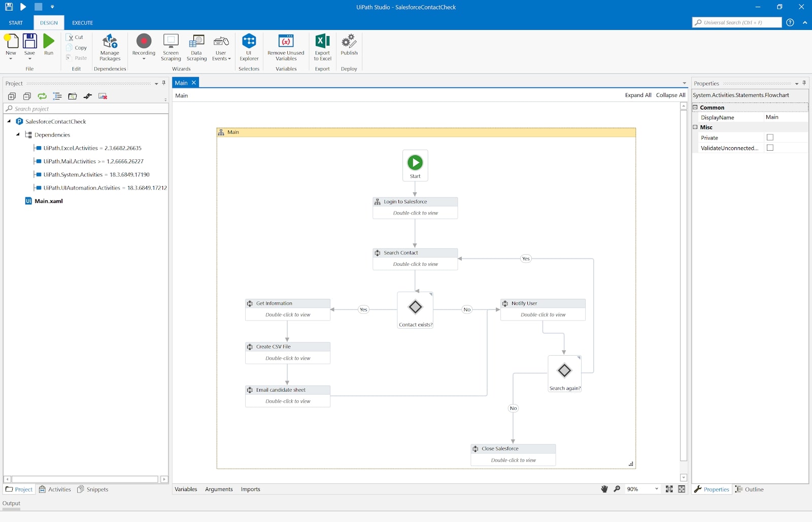
Task: Check the ValidateUnconnected option
Action: [x=770, y=148]
